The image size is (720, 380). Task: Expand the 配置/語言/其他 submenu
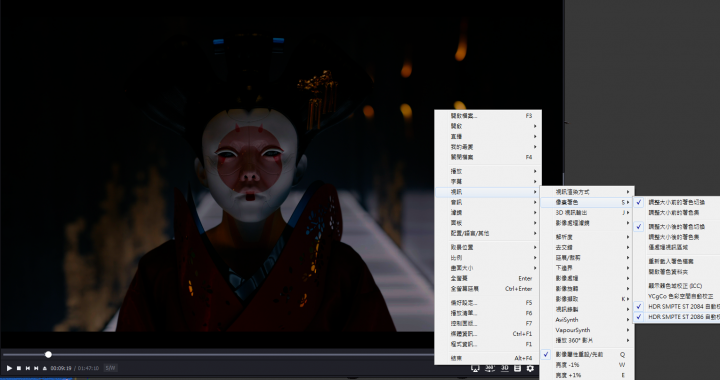(x=488, y=233)
